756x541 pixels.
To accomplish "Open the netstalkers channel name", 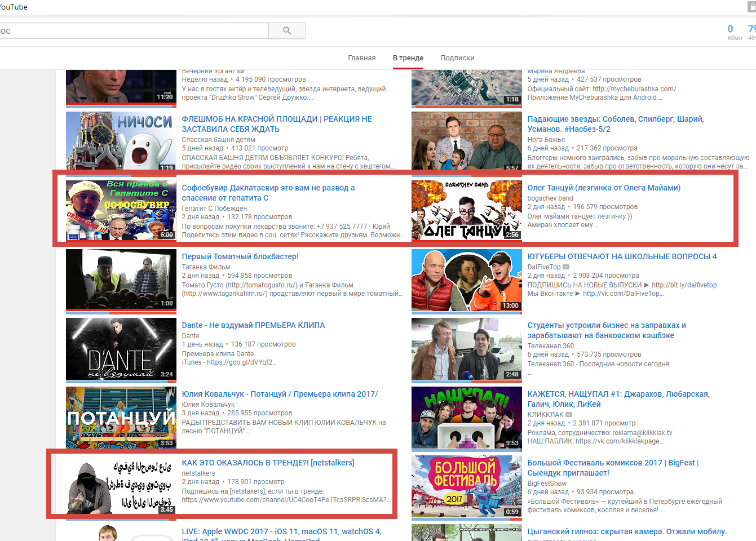I will click(x=198, y=473).
